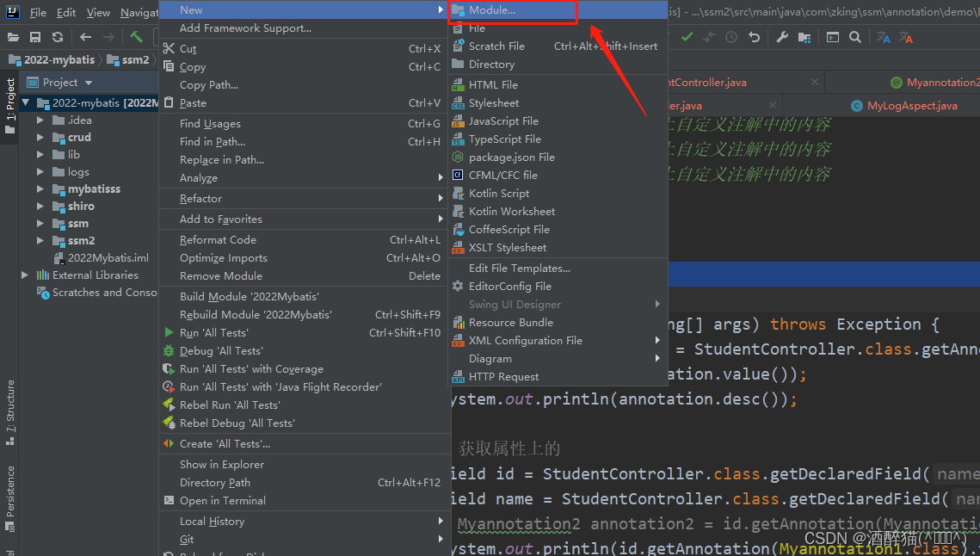
Task: Save all files with the save icon
Action: pyautogui.click(x=35, y=37)
